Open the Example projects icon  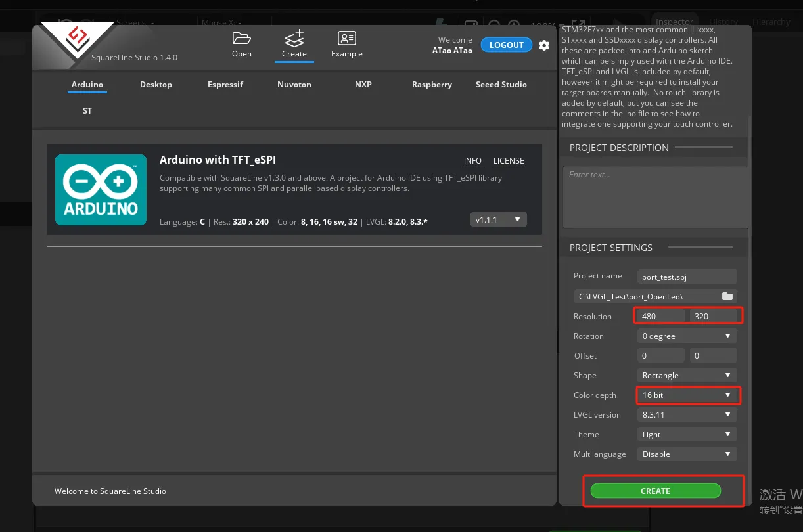tap(346, 38)
